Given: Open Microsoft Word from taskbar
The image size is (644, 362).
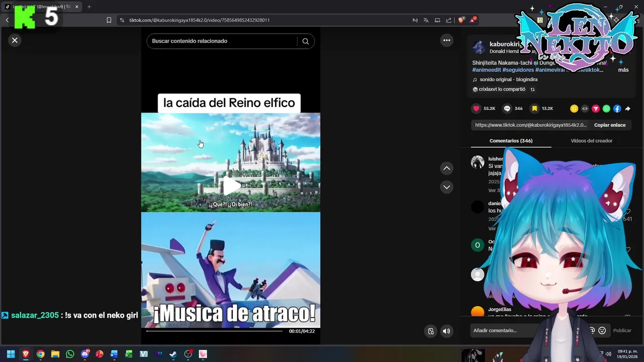Looking at the screenshot, I should (114, 354).
